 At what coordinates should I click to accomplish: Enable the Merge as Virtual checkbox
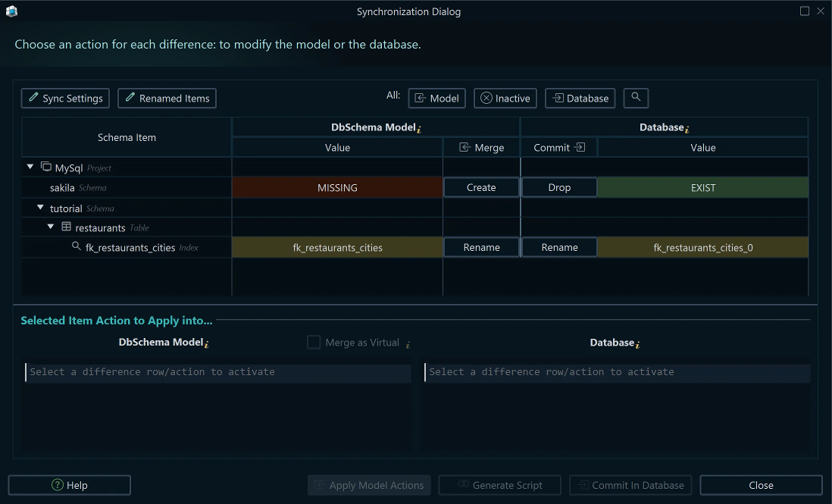pos(314,342)
